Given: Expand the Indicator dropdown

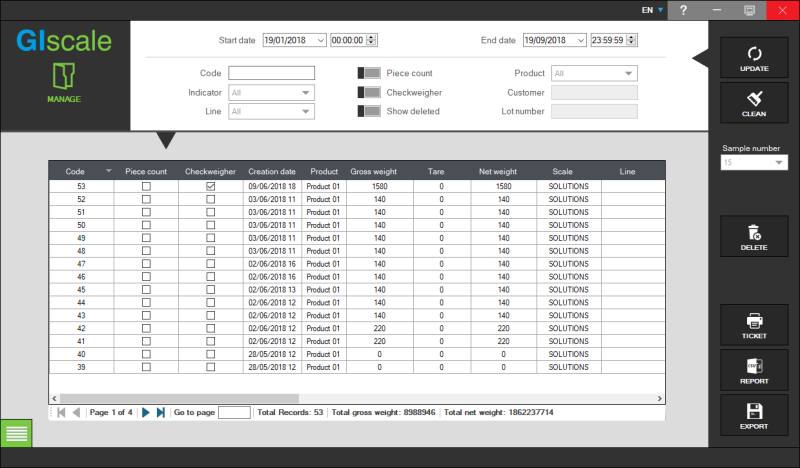Looking at the screenshot, I should (305, 93).
